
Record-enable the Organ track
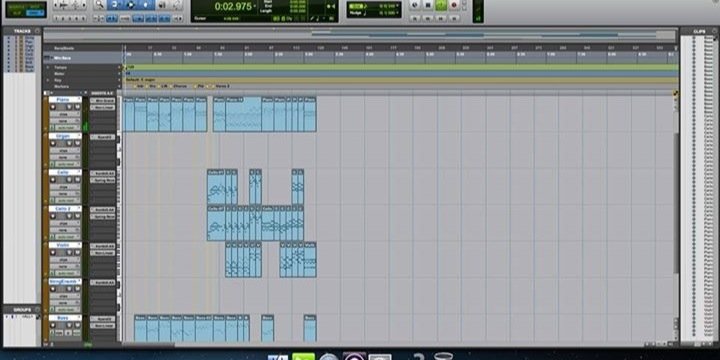[53, 143]
